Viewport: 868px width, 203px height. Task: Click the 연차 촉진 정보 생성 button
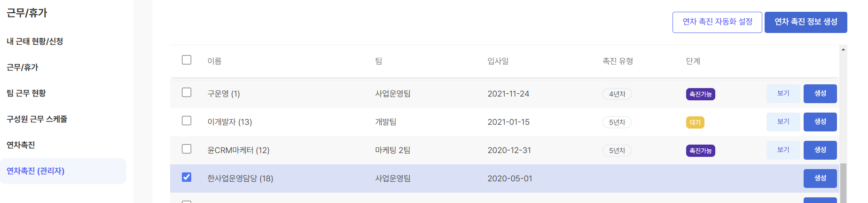tap(806, 22)
